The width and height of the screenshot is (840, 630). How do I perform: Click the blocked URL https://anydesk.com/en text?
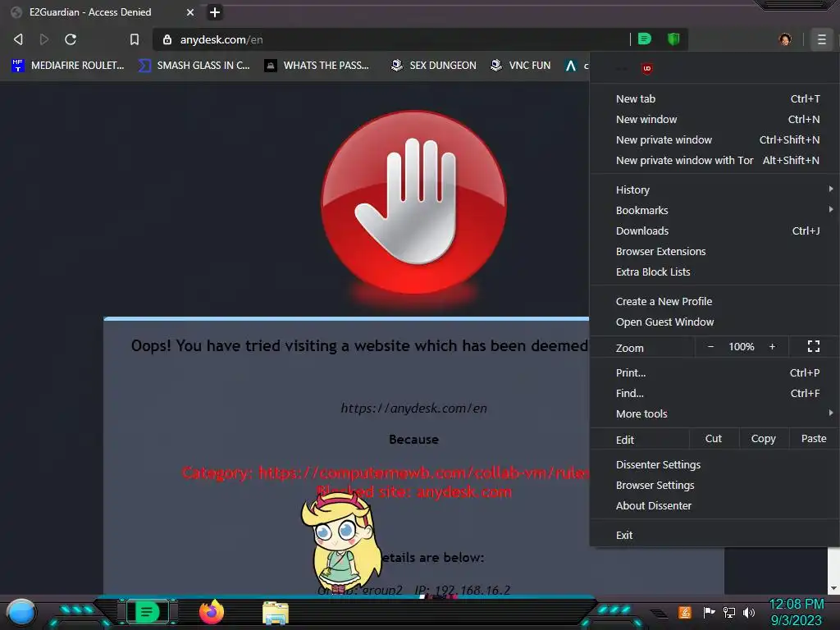413,409
